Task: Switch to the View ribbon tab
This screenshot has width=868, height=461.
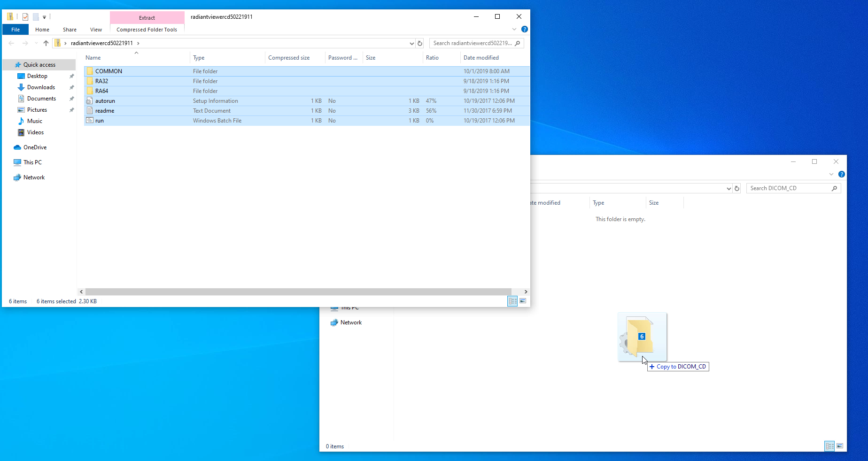Action: [96, 30]
